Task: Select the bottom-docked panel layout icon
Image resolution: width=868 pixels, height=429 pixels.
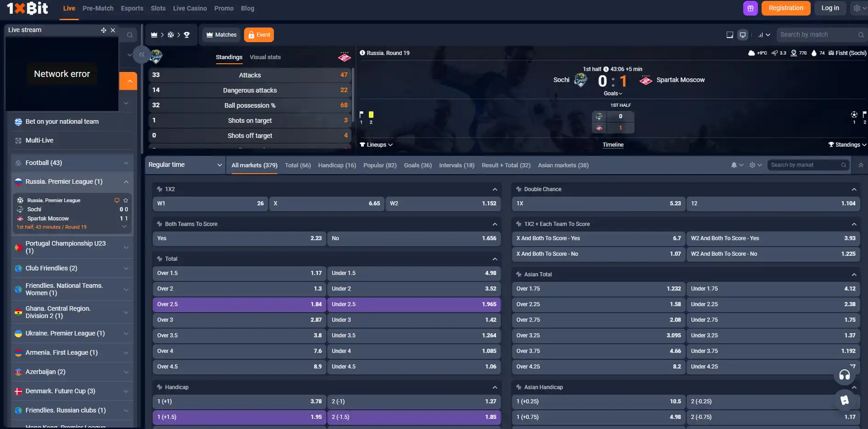Action: tap(730, 35)
